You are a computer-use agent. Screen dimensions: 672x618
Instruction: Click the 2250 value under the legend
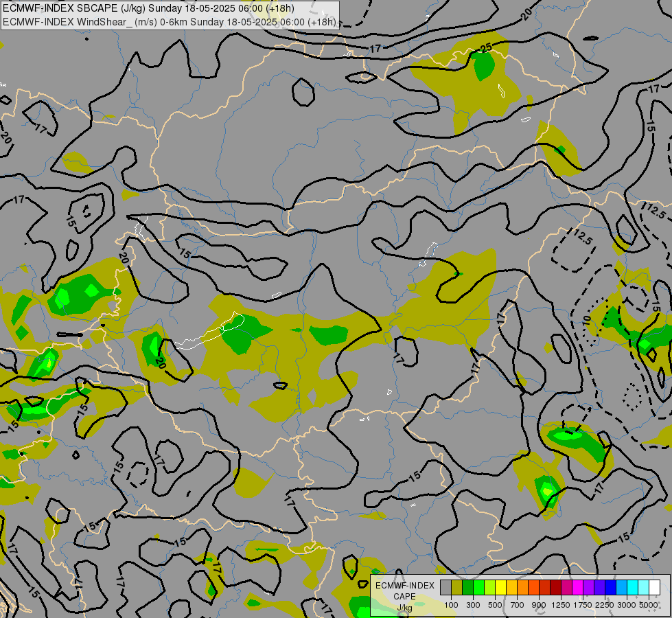[x=605, y=605]
